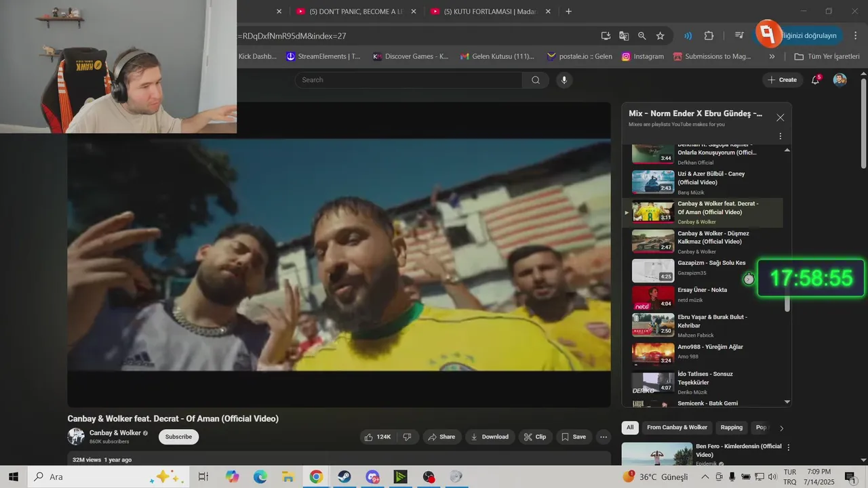The height and width of the screenshot is (488, 868).
Task: Bookmark this page star
Action: click(x=660, y=36)
